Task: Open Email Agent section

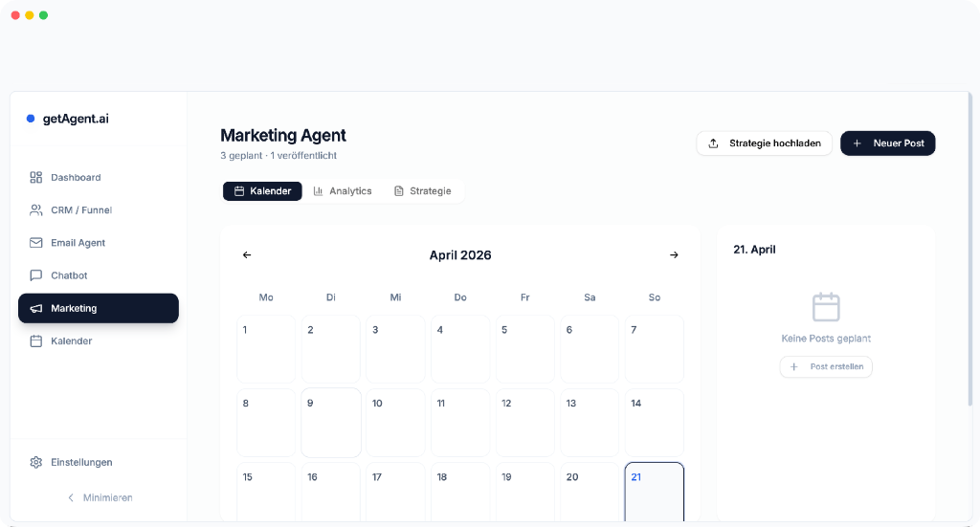Action: click(99, 242)
